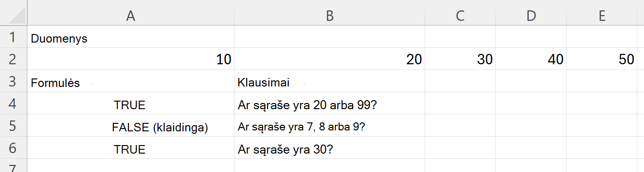The width and height of the screenshot is (644, 172).
Task: Select column B header
Action: [x=329, y=16]
